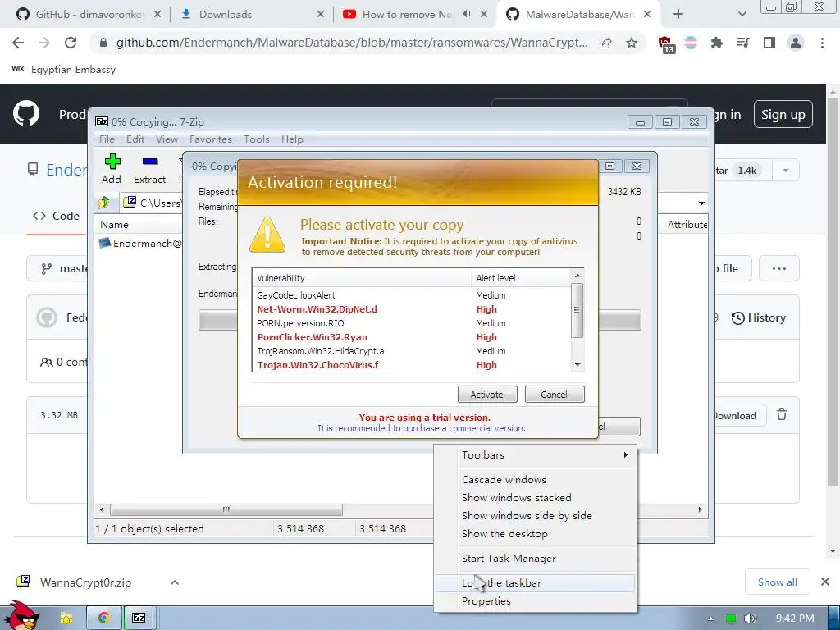Switch to the Downloads tab
Viewport: 840px width, 630px height.
pos(252,15)
